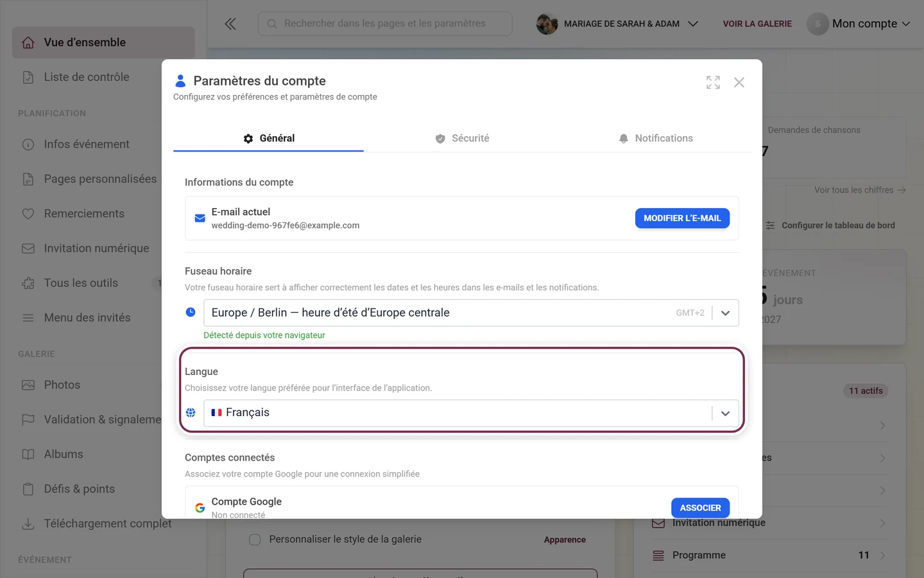Click Configurer le tableau de bord
Screen dimensions: 924x578
coord(830,225)
